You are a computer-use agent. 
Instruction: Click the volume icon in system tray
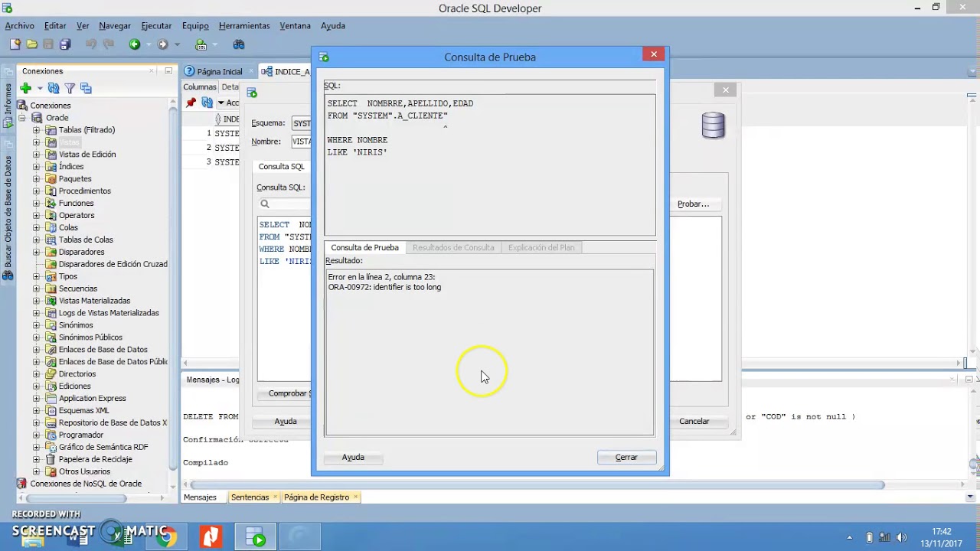pos(901,537)
